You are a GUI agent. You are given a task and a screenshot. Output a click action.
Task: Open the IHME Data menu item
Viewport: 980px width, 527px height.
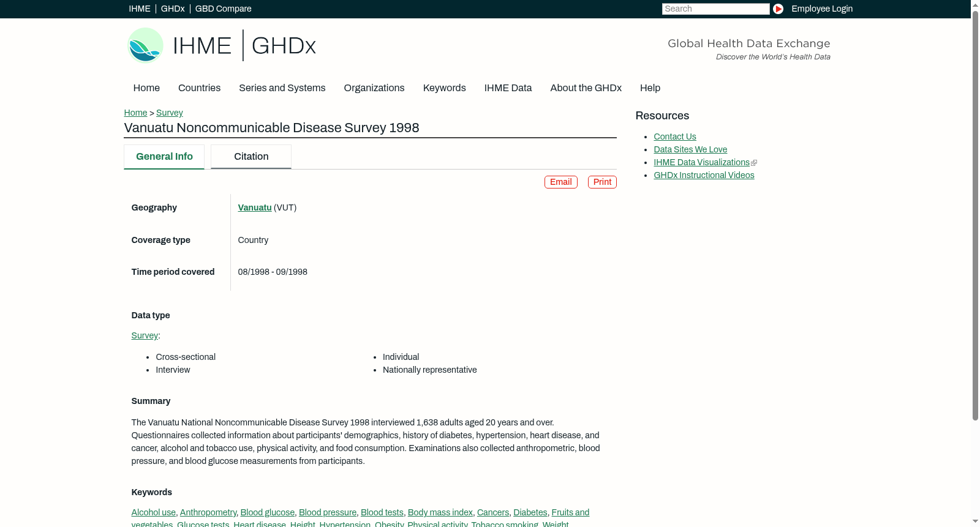click(x=508, y=88)
